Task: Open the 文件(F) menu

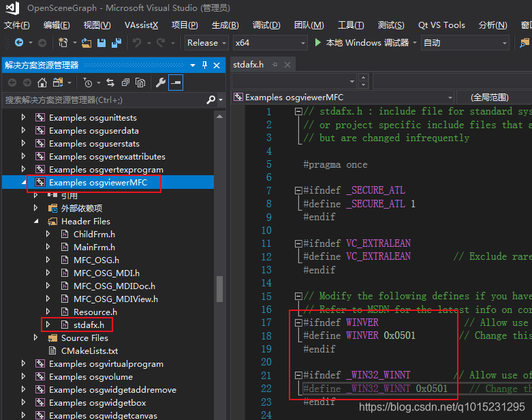Action: click(16, 25)
